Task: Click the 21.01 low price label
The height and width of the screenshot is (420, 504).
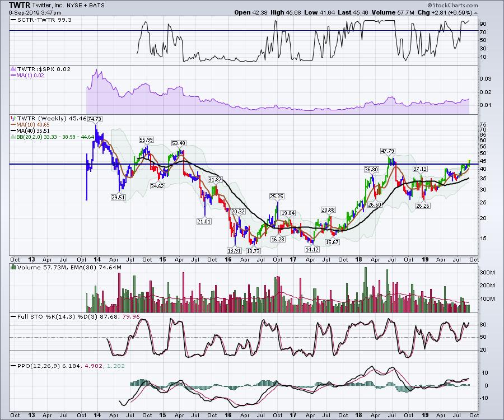Action: [204, 221]
